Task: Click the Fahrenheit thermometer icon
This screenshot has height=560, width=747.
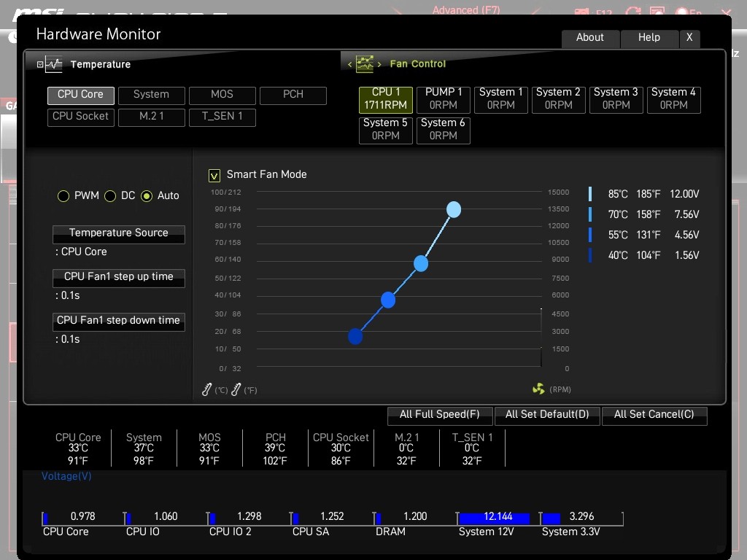Action: tap(236, 390)
